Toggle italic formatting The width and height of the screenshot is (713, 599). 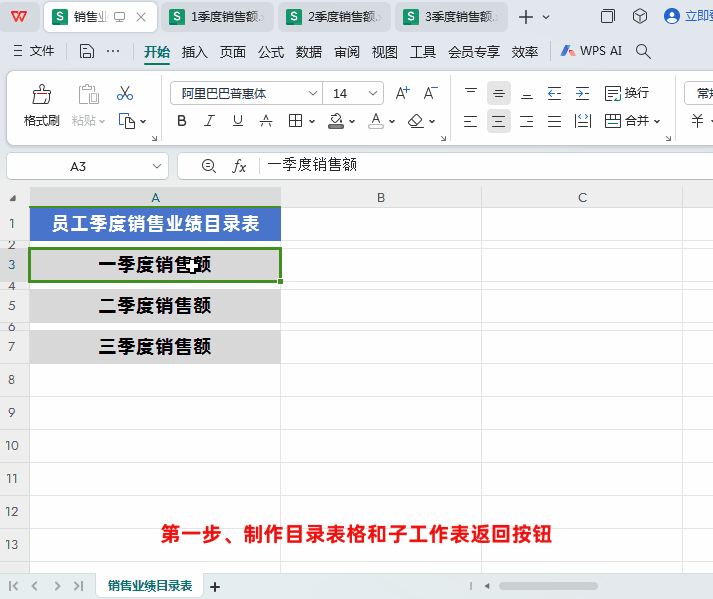point(210,121)
